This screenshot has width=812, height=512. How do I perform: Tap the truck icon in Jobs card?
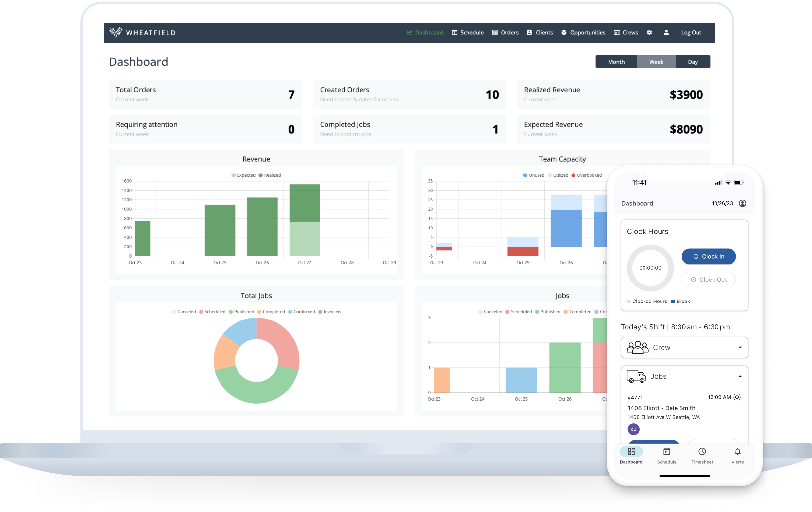pyautogui.click(x=636, y=376)
